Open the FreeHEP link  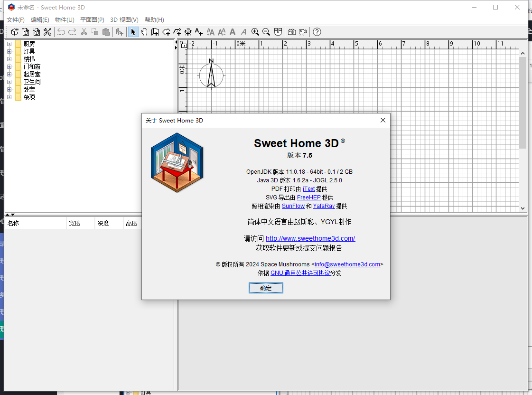(309, 197)
